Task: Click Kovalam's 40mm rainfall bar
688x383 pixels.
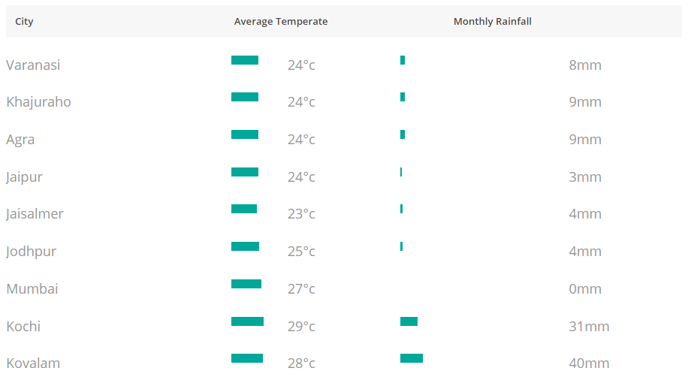Action: pos(412,358)
